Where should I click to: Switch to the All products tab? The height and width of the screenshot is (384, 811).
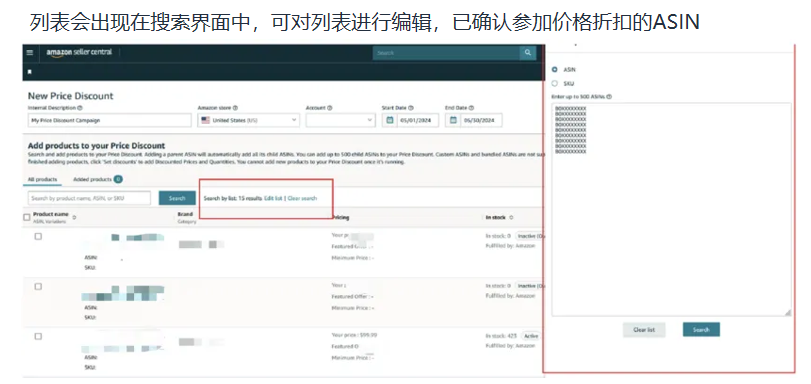42,180
